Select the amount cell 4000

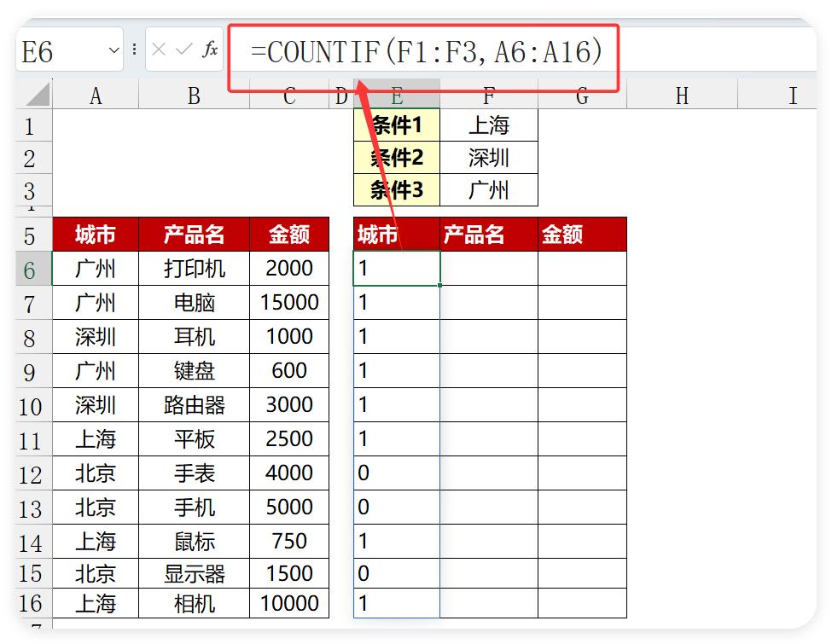(x=289, y=473)
